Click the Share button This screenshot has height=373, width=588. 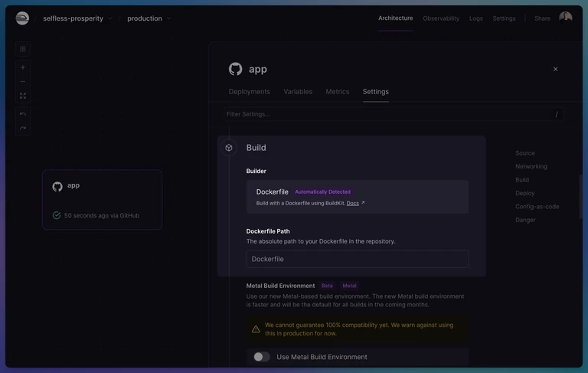(542, 18)
